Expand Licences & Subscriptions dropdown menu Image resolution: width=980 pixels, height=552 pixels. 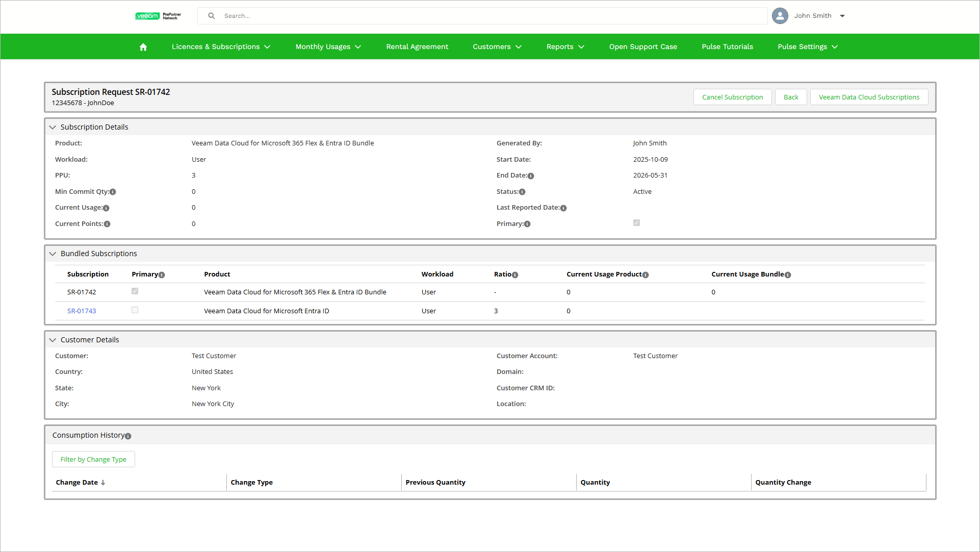[221, 47]
